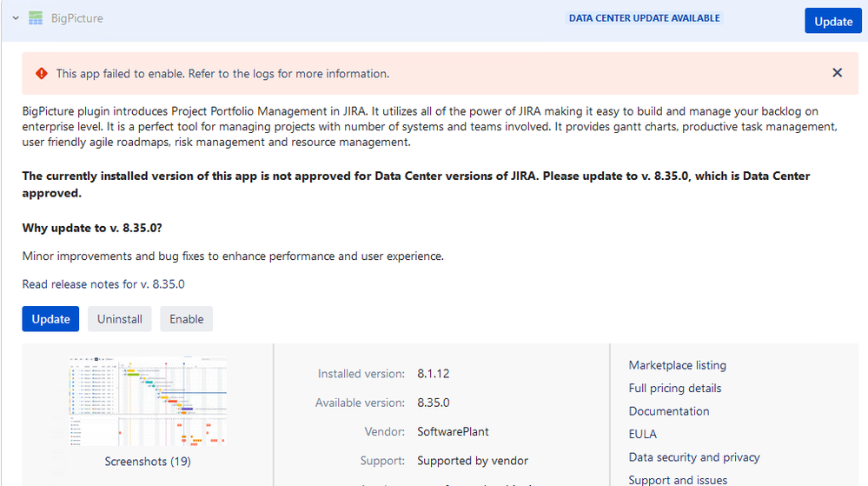
Task: Click the red error icon in the banner
Action: 42,74
